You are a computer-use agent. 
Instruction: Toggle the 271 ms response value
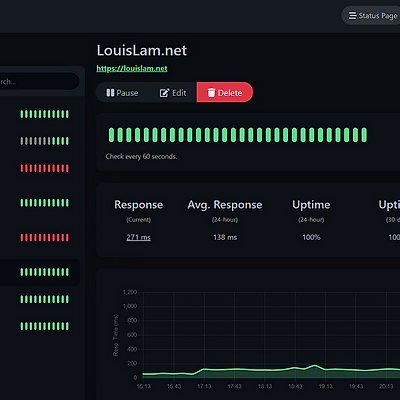coord(138,237)
